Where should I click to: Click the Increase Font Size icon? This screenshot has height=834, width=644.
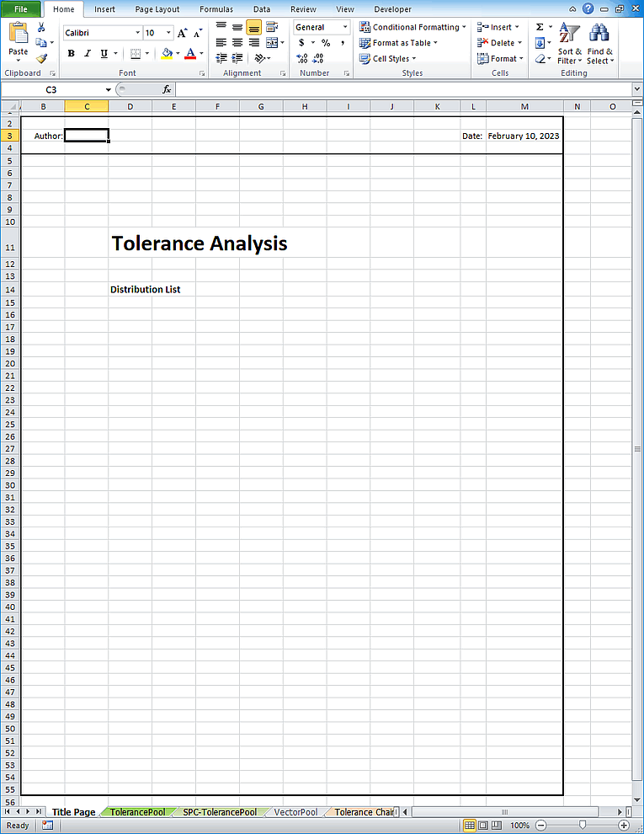pos(183,33)
